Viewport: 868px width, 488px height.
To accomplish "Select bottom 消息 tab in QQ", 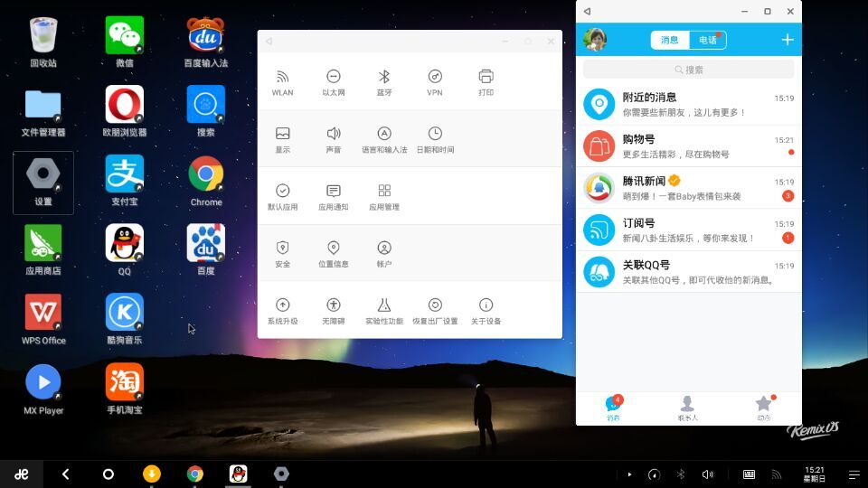I will (613, 408).
